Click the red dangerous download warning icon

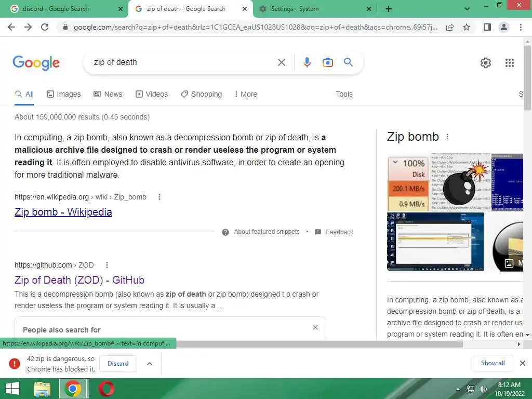coord(14,363)
